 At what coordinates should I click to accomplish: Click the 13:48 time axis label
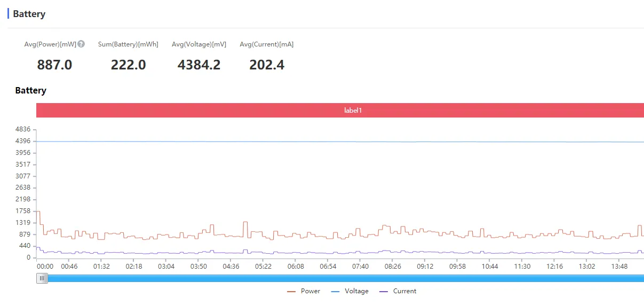click(619, 266)
